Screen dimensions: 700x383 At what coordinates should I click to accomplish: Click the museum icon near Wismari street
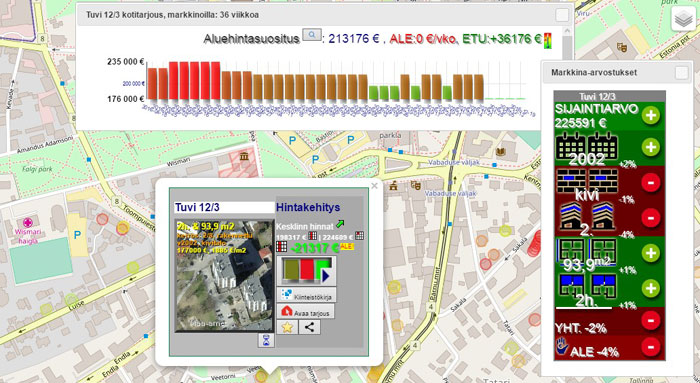244,156
